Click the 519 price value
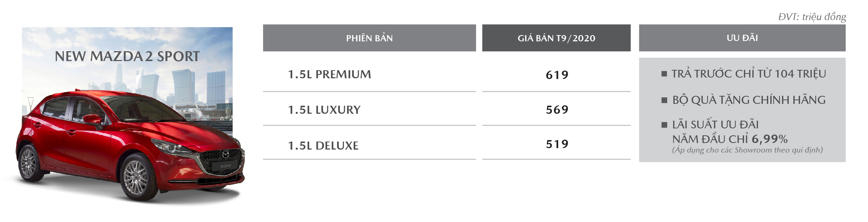This screenshot has height=222, width=868. click(557, 144)
